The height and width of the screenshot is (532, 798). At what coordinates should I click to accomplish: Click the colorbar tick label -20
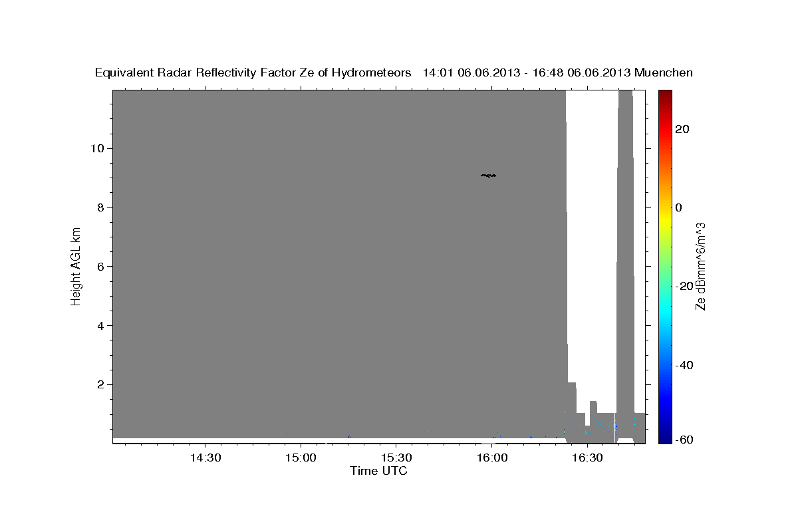point(684,286)
